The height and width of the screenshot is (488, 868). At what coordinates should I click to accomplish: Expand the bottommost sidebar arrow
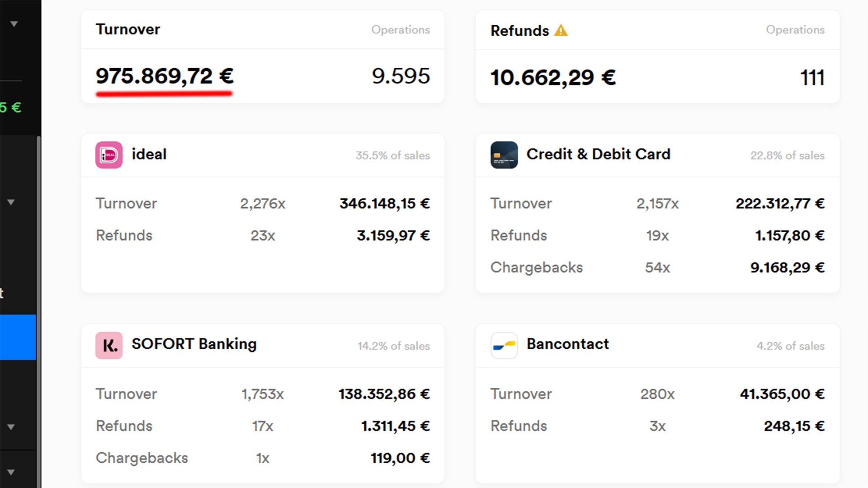click(11, 472)
